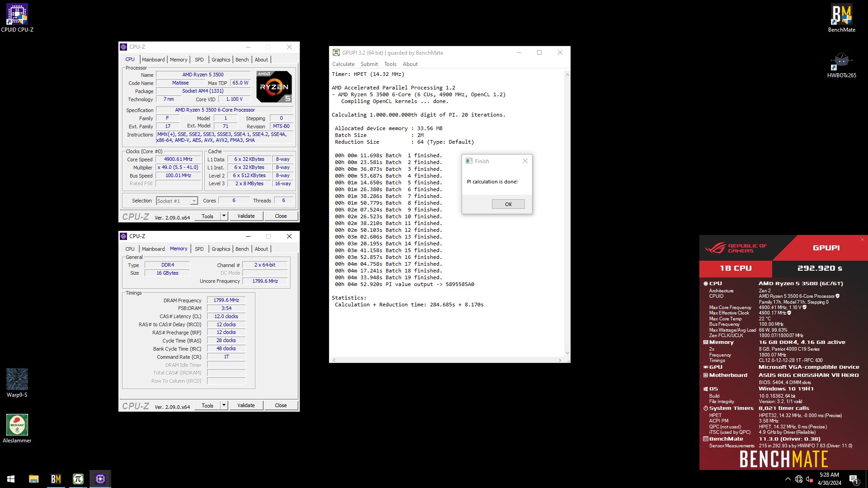This screenshot has height=488, width=868.
Task: Click the top CPU-Z window title icon
Action: [x=123, y=47]
